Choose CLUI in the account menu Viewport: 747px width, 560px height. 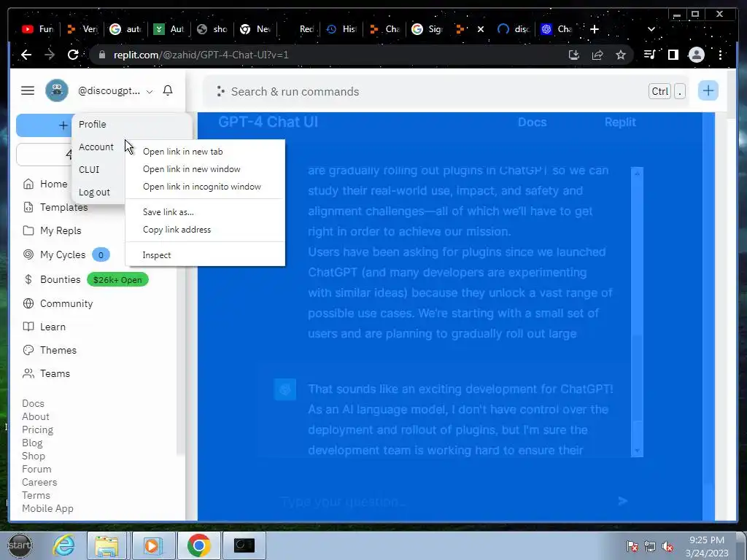pyautogui.click(x=89, y=169)
